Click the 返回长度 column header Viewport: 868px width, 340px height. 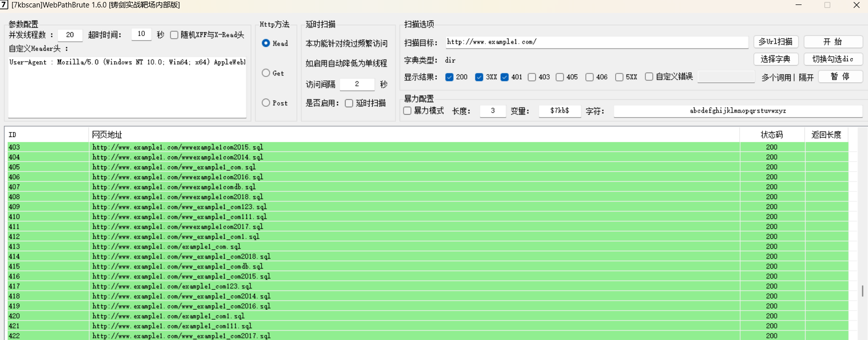click(826, 135)
